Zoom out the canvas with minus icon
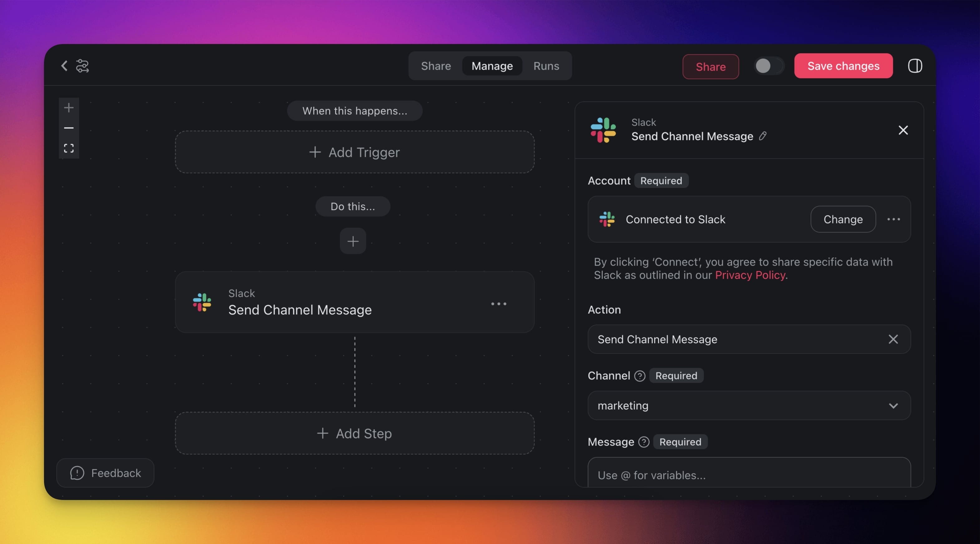This screenshot has height=544, width=980. tap(69, 128)
